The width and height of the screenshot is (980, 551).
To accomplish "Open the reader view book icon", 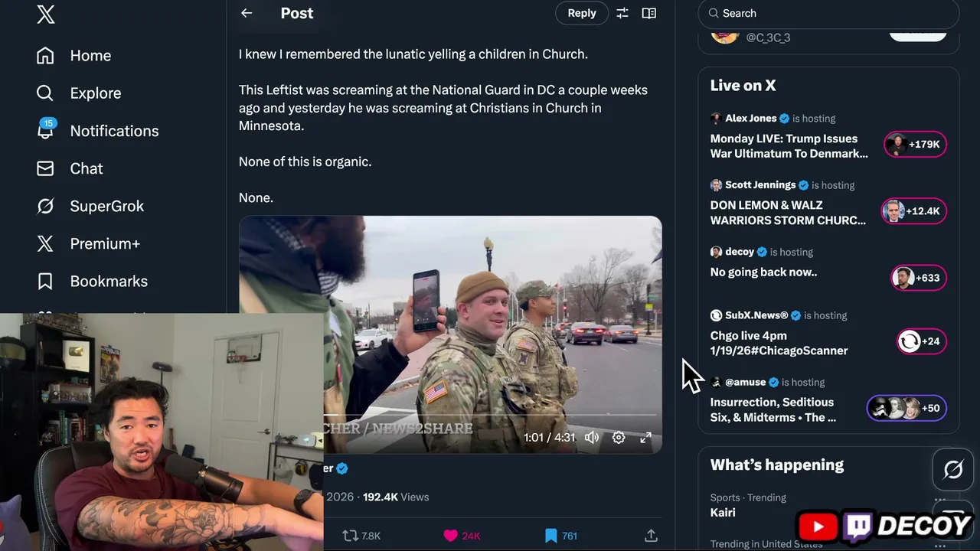I will 649,13.
